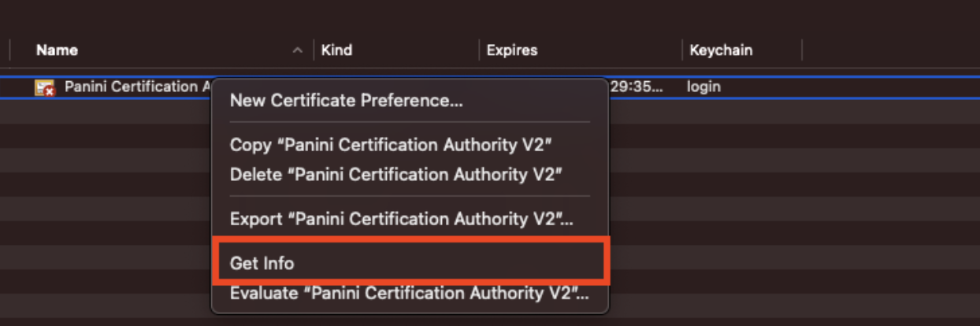Image resolution: width=980 pixels, height=326 pixels.
Task: Click divider right of Keychain header
Action: click(x=802, y=50)
